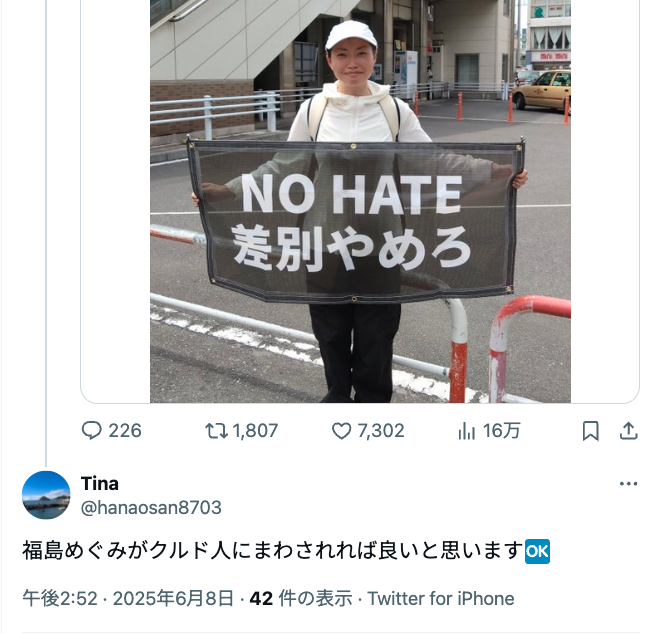Click the 1,807 reposts count
This screenshot has width=658, height=634.
(x=255, y=431)
